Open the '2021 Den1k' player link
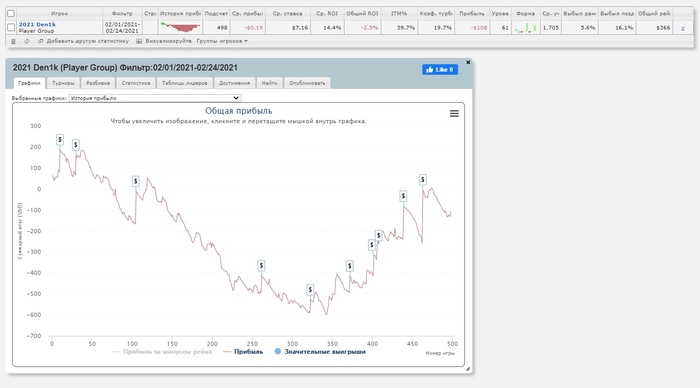 (37, 25)
